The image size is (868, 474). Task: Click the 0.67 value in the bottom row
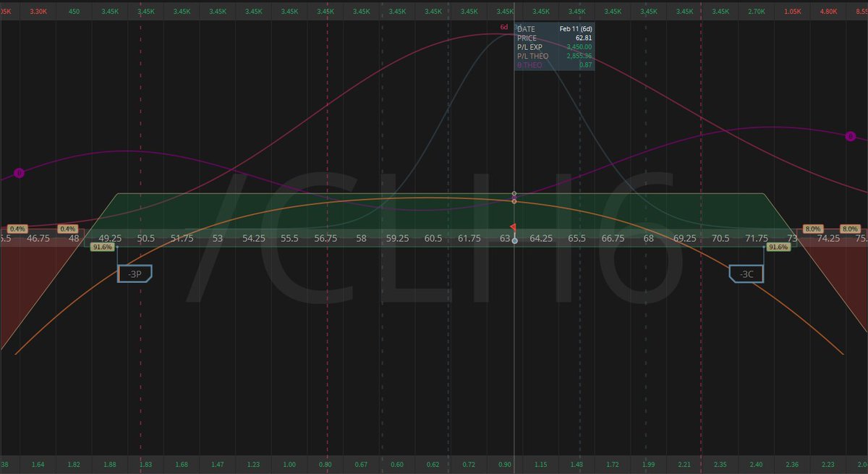(362, 463)
